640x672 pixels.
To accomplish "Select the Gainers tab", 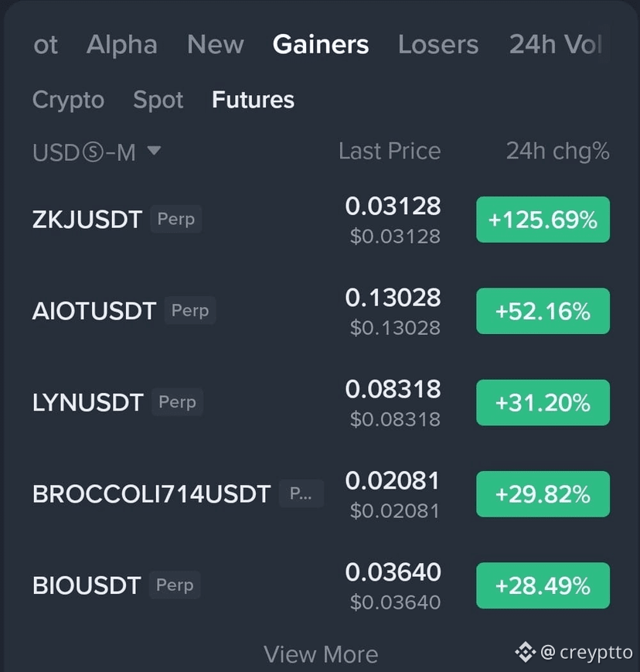I will click(321, 45).
